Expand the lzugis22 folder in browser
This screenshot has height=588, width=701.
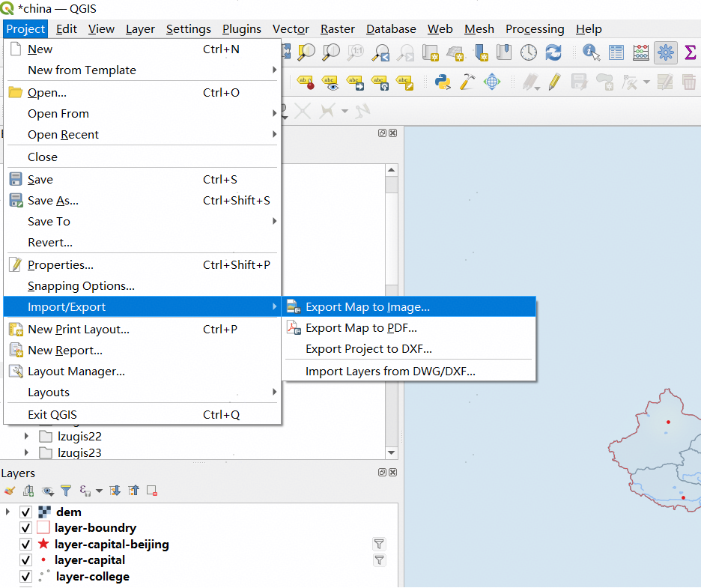point(27,436)
